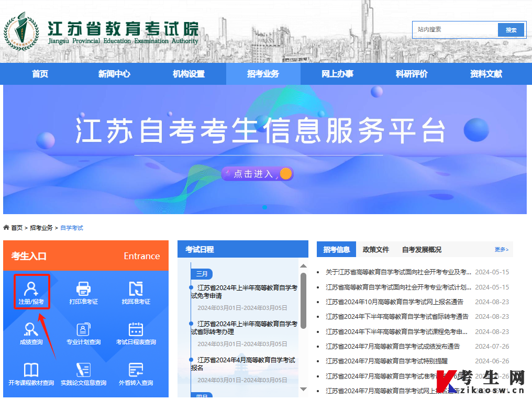Image resolution: width=532 pixels, height=400 pixels.
Task: Open the 自考发展概况 tab
Action: pos(422,250)
